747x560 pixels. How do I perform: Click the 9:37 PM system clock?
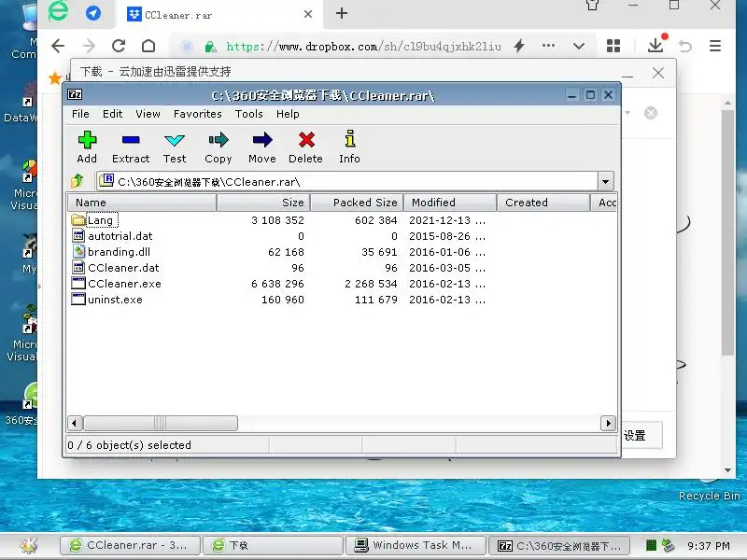tap(709, 546)
